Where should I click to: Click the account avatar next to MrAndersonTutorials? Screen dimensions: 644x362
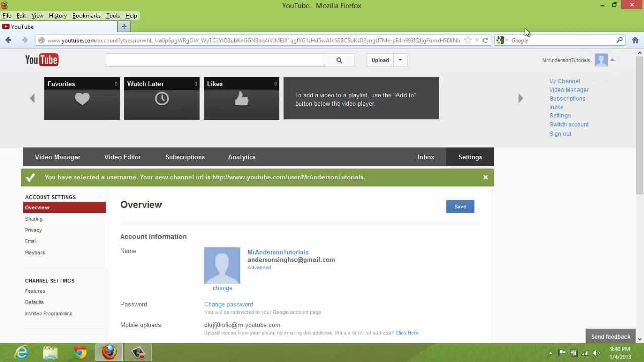coord(601,60)
